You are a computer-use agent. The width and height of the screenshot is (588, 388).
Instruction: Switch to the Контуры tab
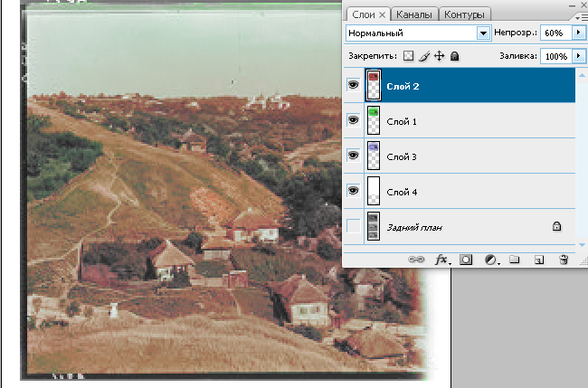(x=467, y=14)
